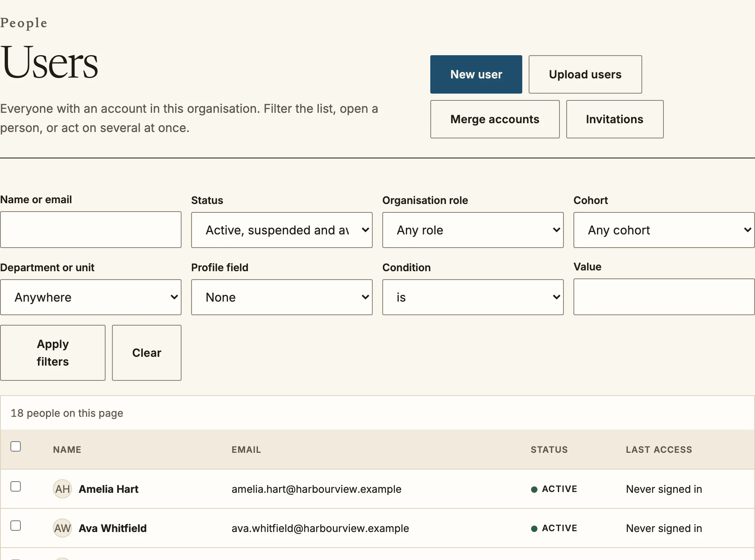
Task: Open Amelia Hart's profile name
Action: pos(108,489)
